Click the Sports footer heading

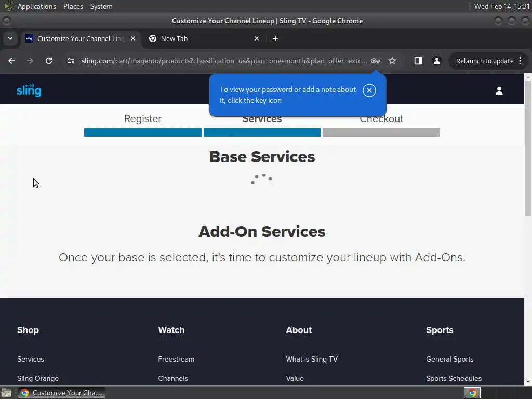tap(440, 330)
